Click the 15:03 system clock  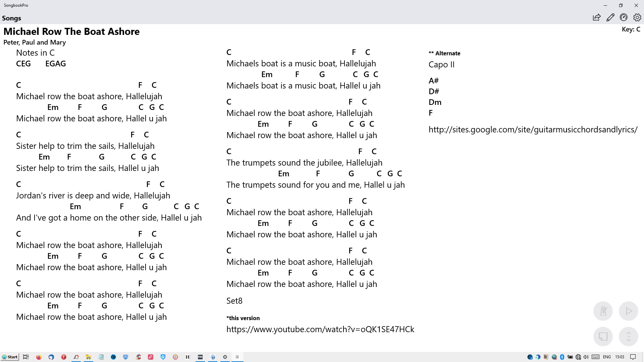(x=620, y=357)
